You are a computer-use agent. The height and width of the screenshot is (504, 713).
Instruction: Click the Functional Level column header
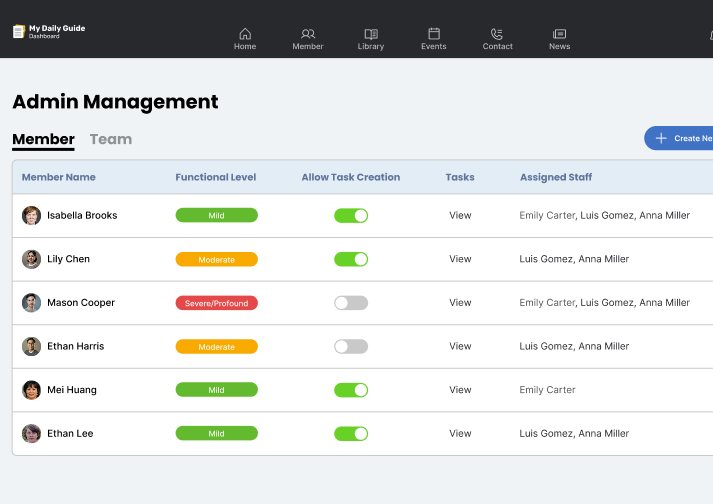(216, 177)
